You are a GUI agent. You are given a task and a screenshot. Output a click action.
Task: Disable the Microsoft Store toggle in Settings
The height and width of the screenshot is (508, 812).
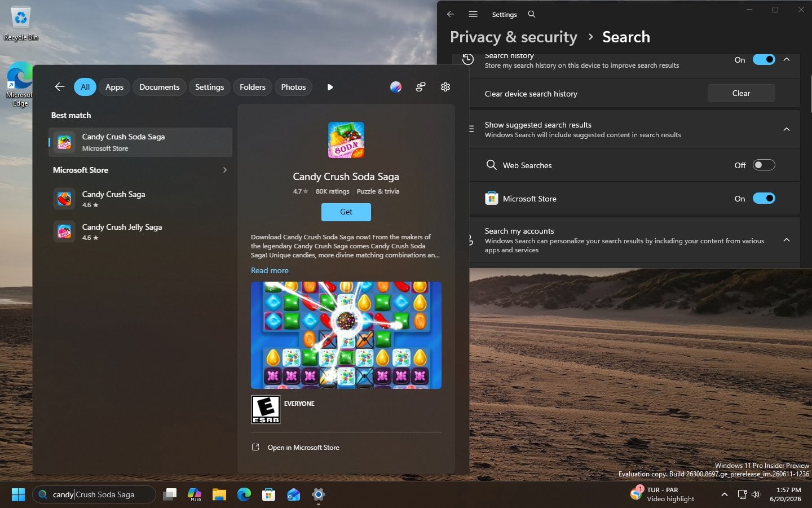pyautogui.click(x=764, y=198)
